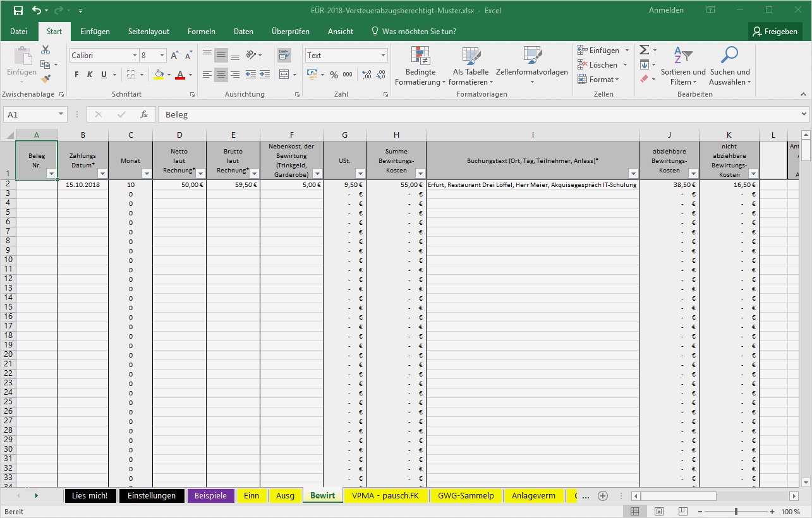Switch to the Formeln ribbon tab

pyautogui.click(x=202, y=31)
